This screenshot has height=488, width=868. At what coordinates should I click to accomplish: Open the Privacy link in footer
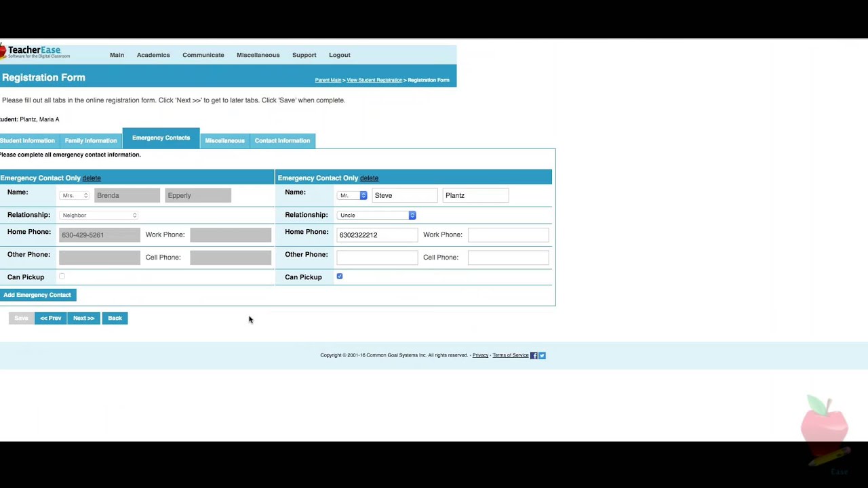(480, 355)
